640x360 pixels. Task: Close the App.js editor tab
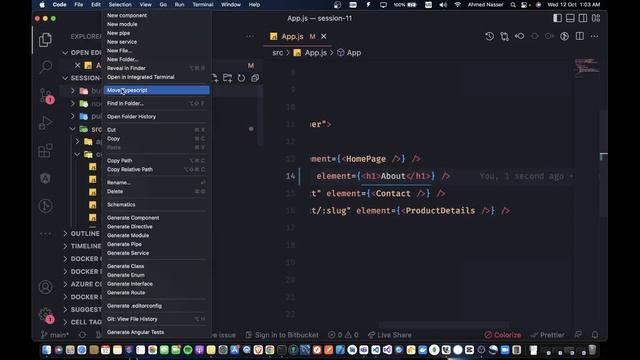[324, 36]
